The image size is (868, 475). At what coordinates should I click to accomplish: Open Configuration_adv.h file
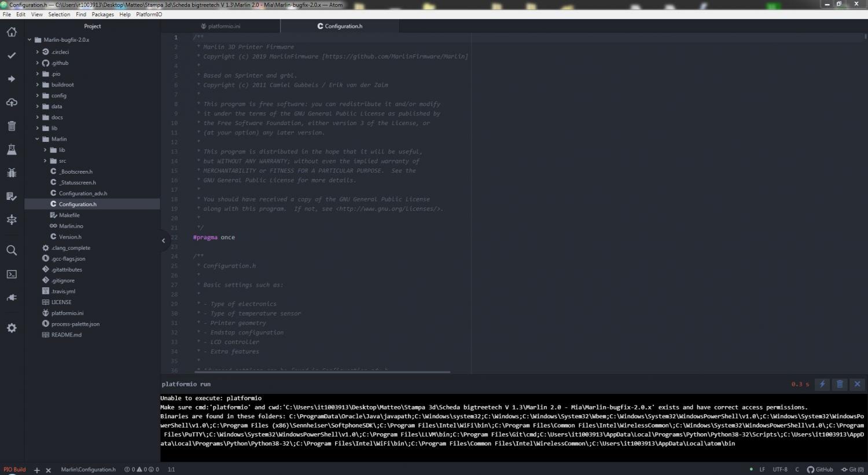point(83,193)
